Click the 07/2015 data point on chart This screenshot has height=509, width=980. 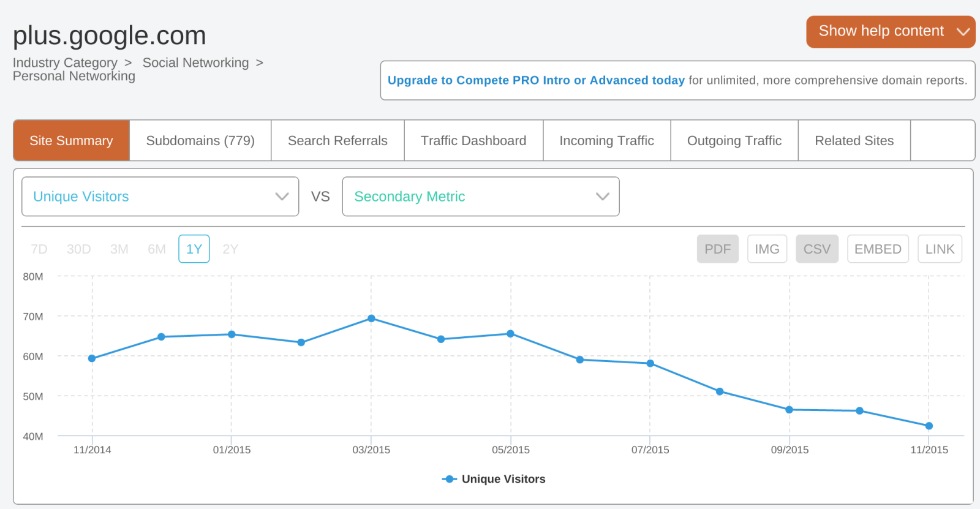point(650,363)
